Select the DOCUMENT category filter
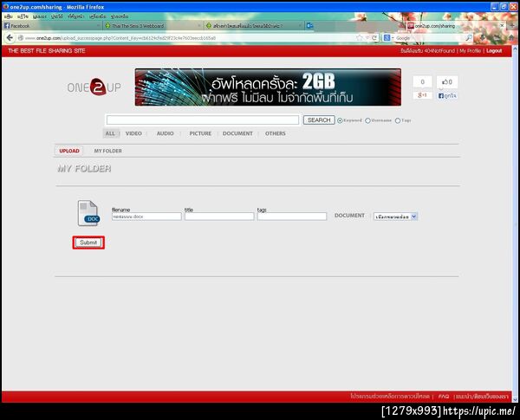 (x=237, y=133)
